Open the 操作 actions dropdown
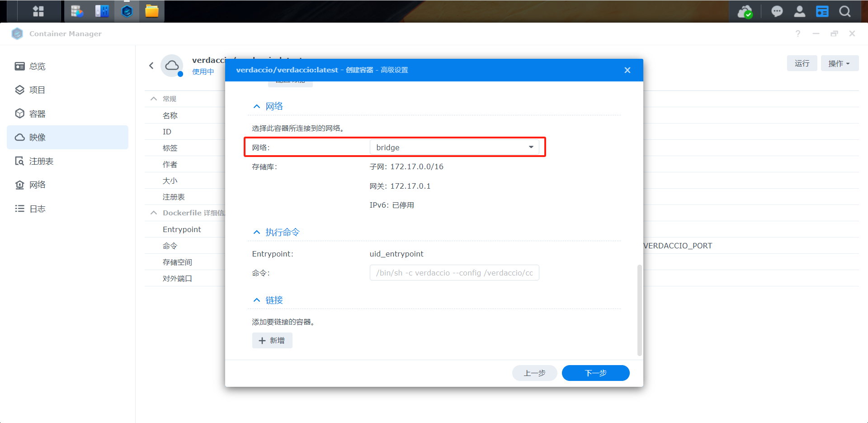 [x=840, y=63]
